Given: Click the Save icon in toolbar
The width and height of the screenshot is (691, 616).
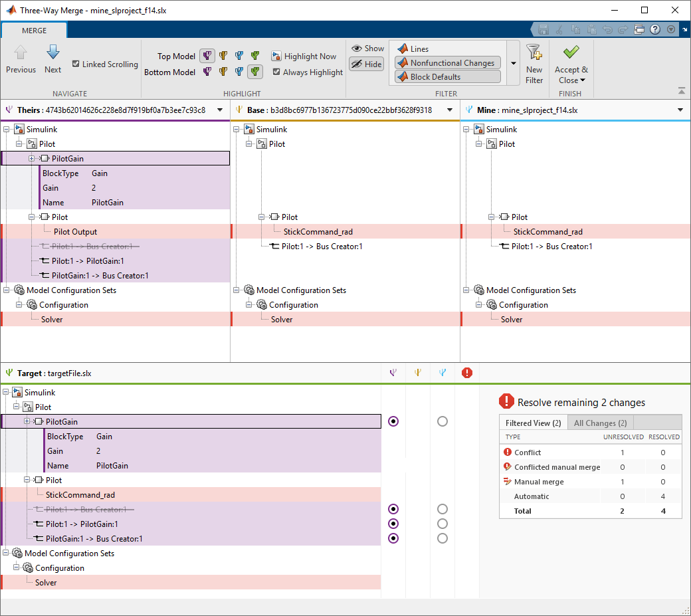Looking at the screenshot, I should point(543,29).
